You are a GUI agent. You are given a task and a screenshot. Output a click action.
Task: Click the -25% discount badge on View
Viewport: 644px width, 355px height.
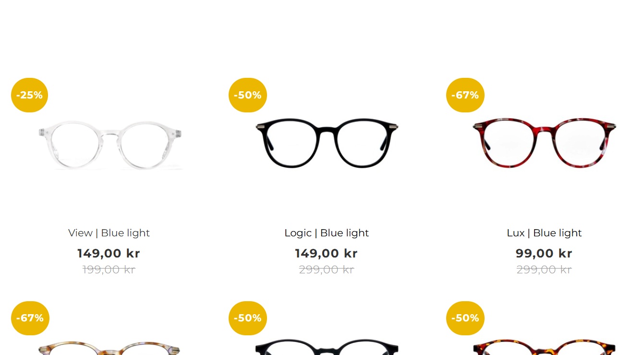[30, 95]
